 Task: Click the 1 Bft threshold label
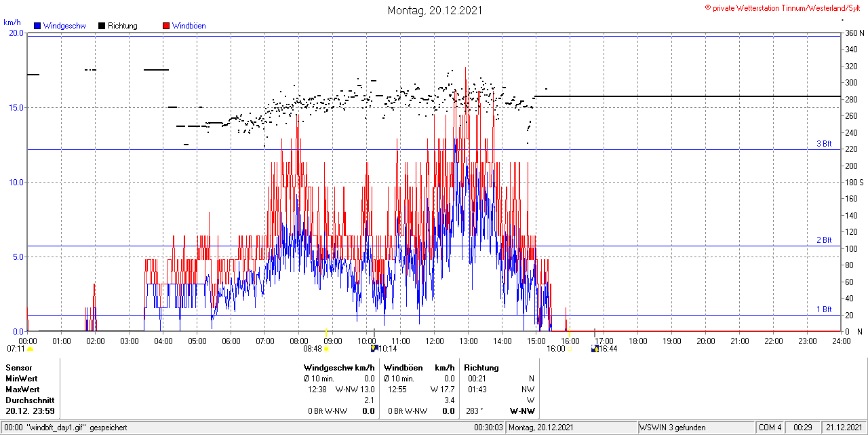(824, 309)
